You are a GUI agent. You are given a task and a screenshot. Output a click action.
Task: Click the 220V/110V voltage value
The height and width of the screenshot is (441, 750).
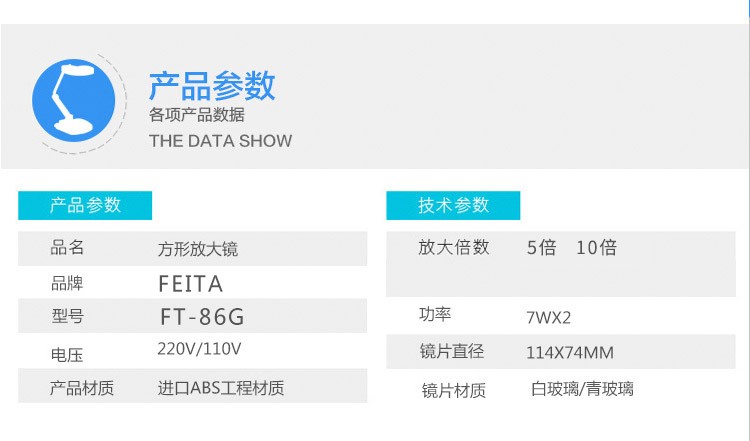(200, 349)
